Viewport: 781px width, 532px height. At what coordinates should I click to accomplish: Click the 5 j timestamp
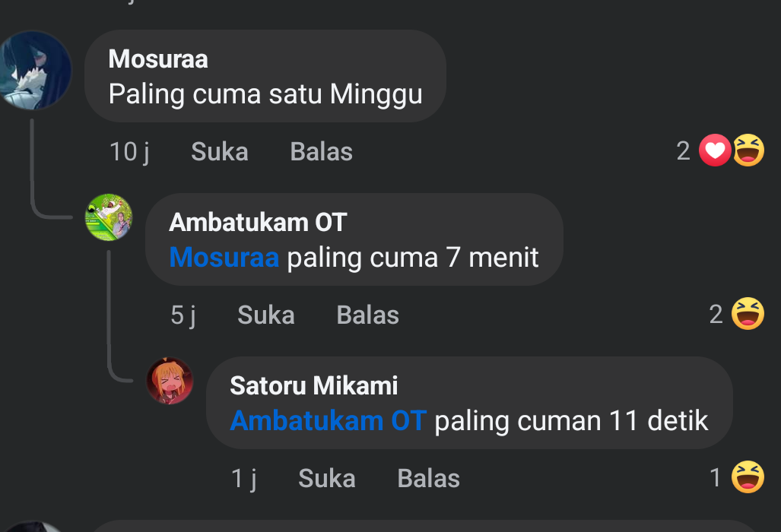click(183, 315)
